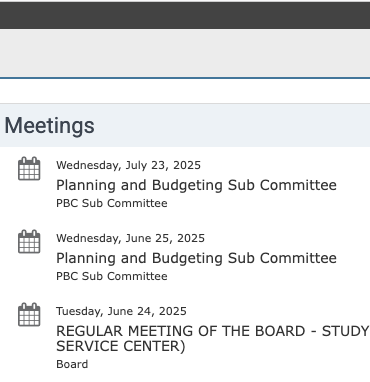
Task: Click PBC Sub Committee label under July 23
Action: point(112,203)
